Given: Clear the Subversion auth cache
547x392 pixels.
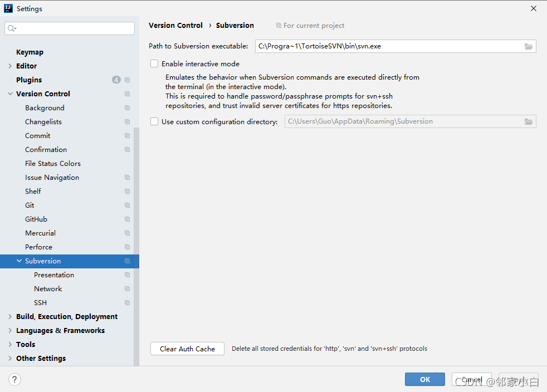Looking at the screenshot, I should 187,349.
